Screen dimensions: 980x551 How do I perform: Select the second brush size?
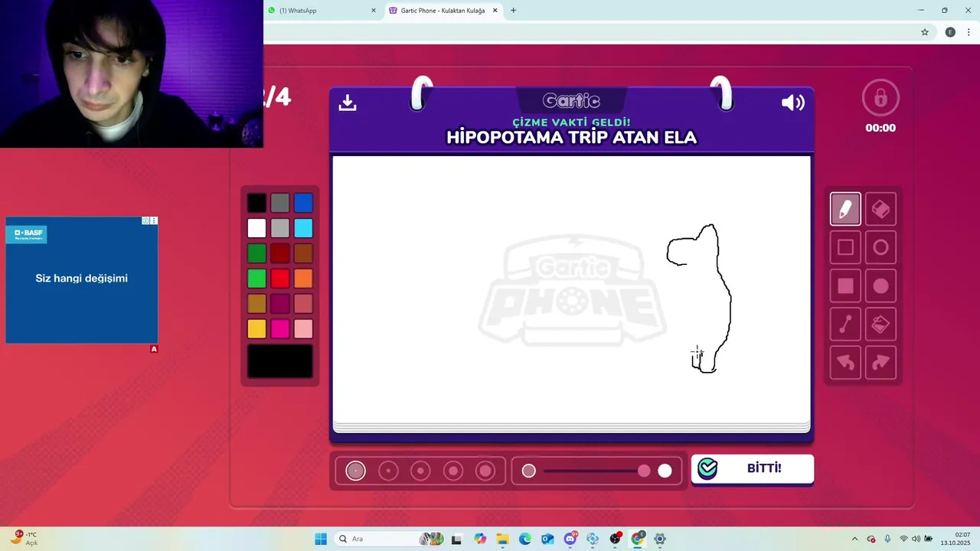[x=388, y=471]
